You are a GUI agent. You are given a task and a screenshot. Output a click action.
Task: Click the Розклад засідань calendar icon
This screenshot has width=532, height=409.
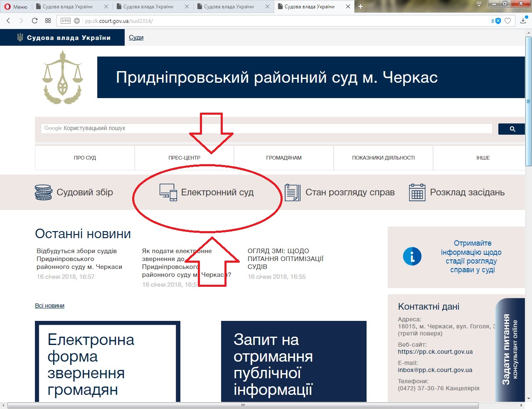point(417,192)
